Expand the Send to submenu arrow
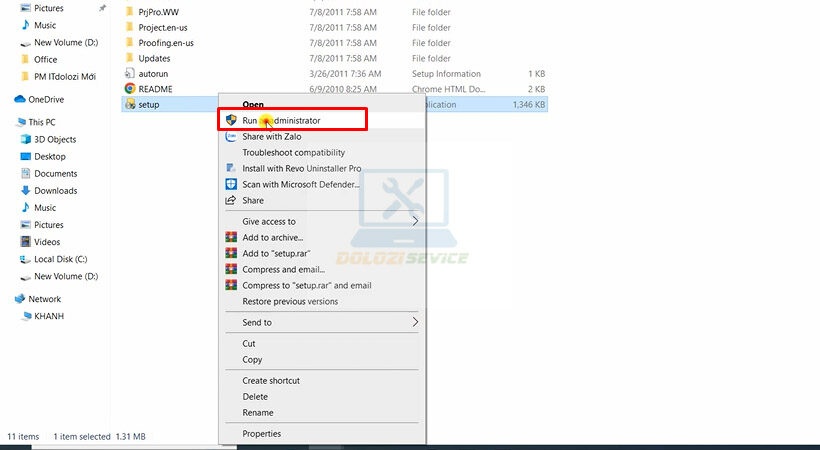The width and height of the screenshot is (820, 450). [415, 322]
